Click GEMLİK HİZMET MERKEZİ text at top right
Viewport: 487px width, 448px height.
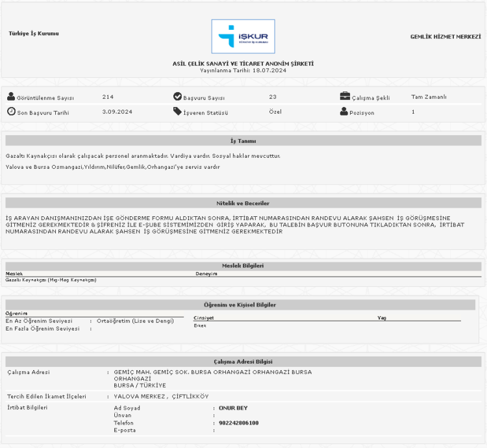pos(445,37)
